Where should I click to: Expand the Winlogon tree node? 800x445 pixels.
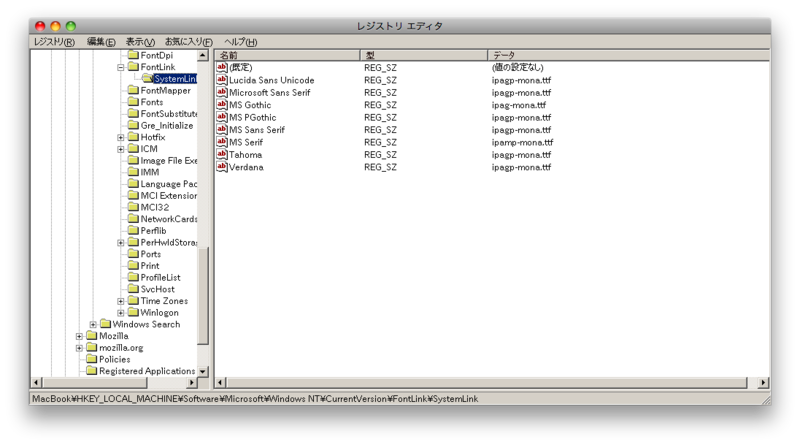[121, 313]
